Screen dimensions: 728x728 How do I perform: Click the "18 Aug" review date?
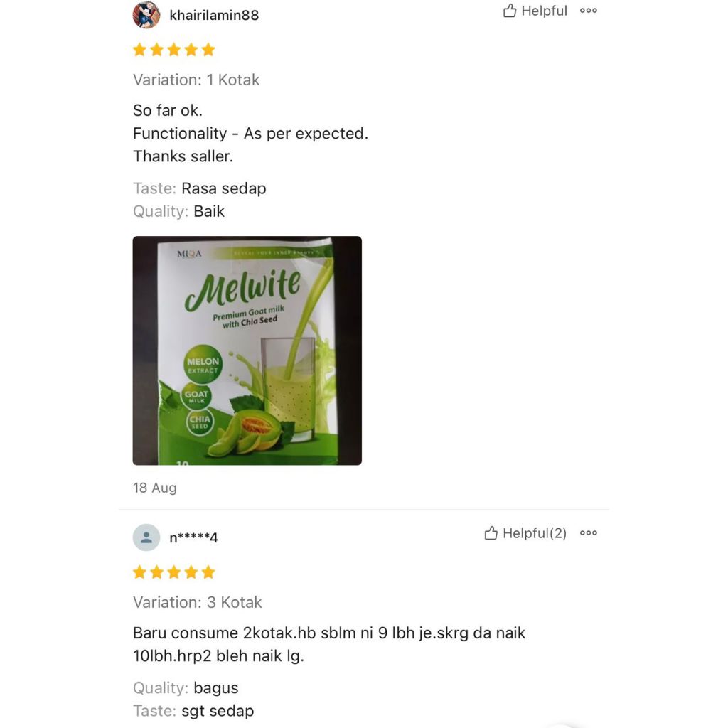[x=154, y=488]
